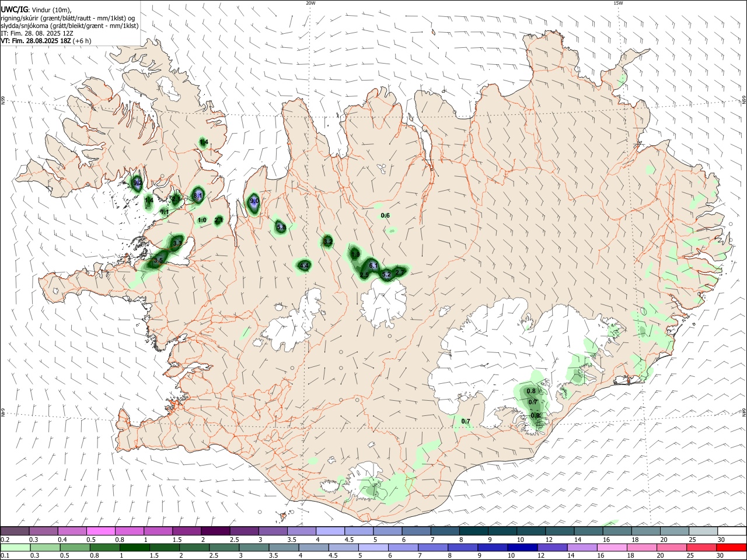The height and width of the screenshot is (560, 747).
Task: Select the 6.1 precipitation value label
Action: coord(374,266)
